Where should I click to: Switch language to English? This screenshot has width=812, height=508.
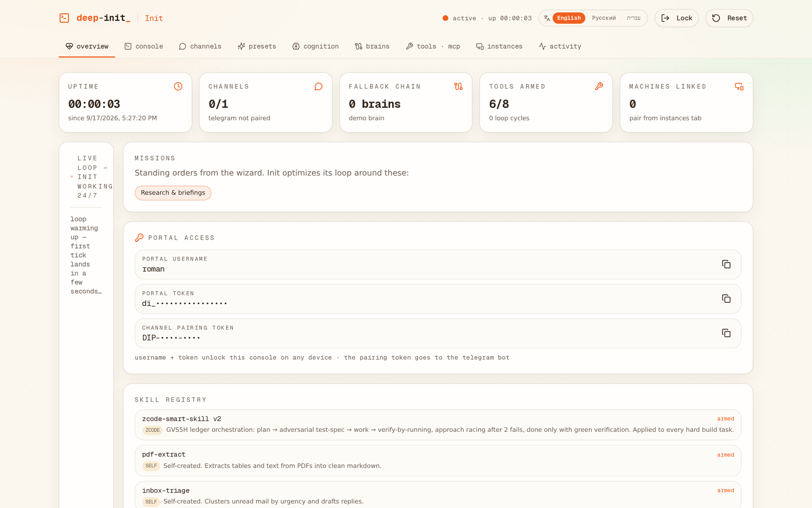click(x=569, y=18)
